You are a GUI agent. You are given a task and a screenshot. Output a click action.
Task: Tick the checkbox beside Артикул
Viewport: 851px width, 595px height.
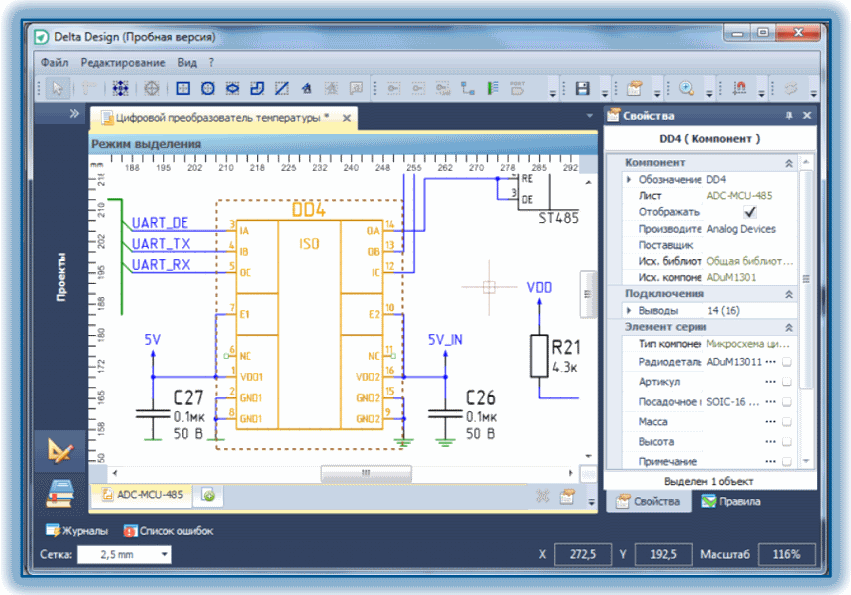click(x=786, y=382)
